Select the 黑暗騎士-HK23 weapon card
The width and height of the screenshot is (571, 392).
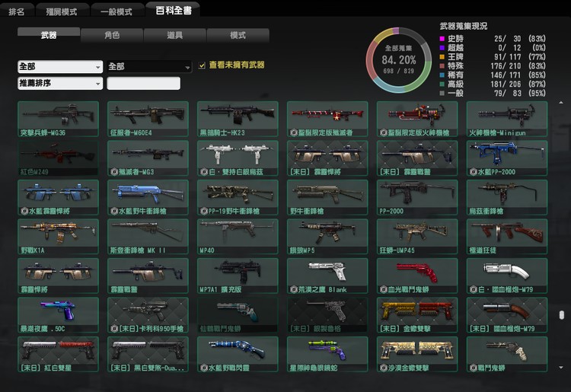238,119
